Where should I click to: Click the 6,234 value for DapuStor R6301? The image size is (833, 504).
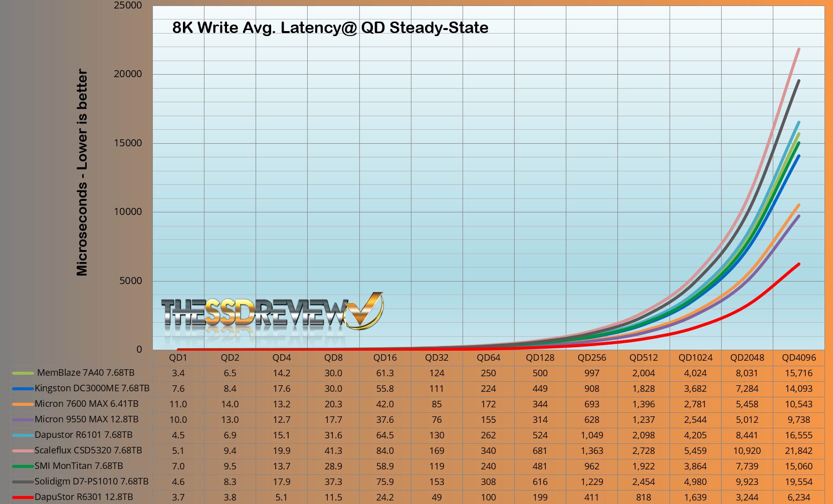coord(798,497)
